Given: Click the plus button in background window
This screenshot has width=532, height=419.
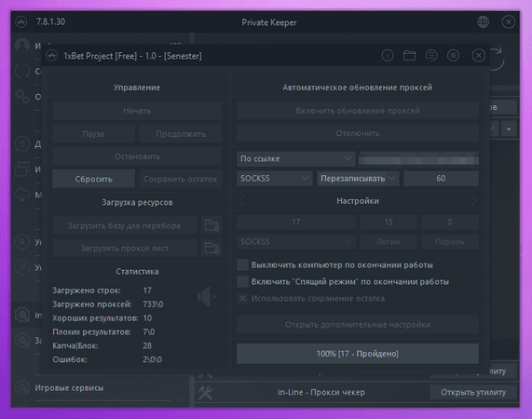Looking at the screenshot, I should tap(509, 128).
